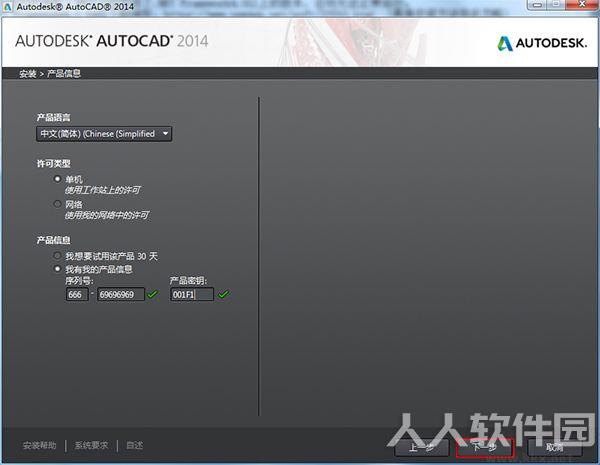This screenshot has width=600, height=465.
Task: Open the 自述 readme link
Action: [x=135, y=445]
